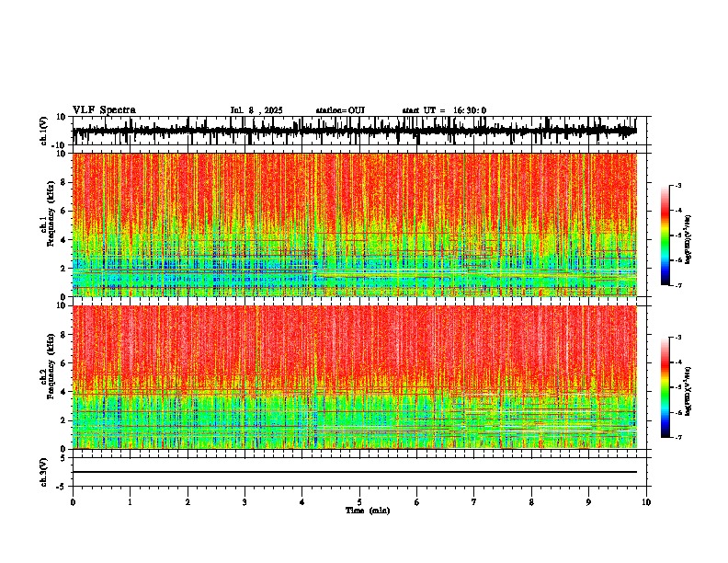728x563 pixels.
Task: Click the ch.1 colorbar log(PSD) unit label
Action: [x=688, y=239]
